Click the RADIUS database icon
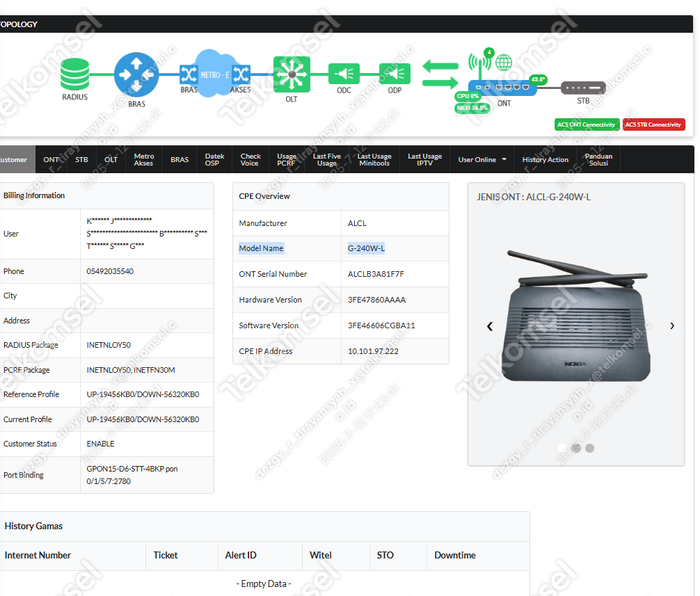 tap(74, 74)
